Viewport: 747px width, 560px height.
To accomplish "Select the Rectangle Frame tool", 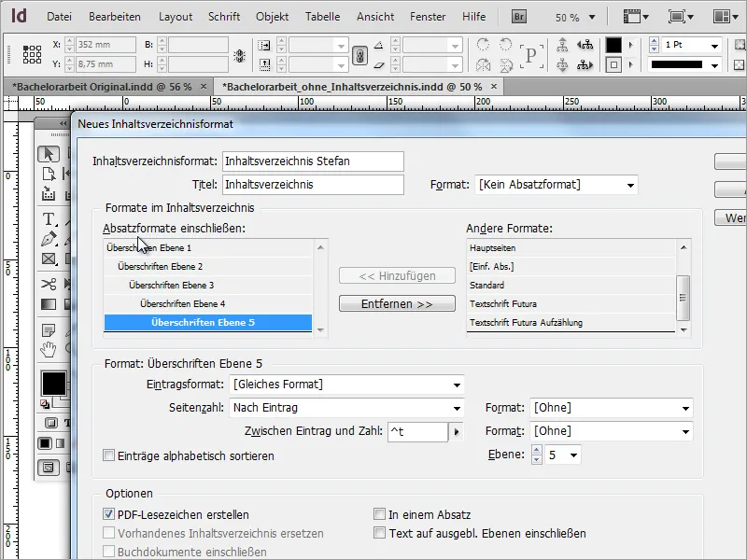I will click(x=49, y=259).
